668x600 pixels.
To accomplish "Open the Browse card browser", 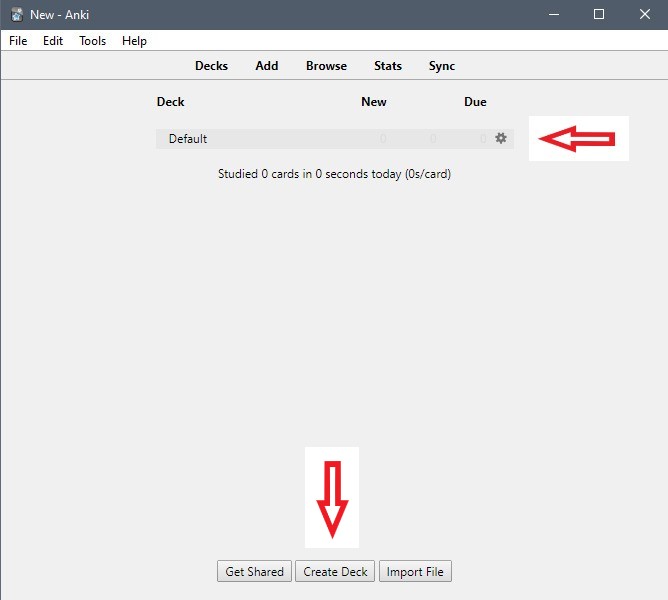I will [326, 66].
